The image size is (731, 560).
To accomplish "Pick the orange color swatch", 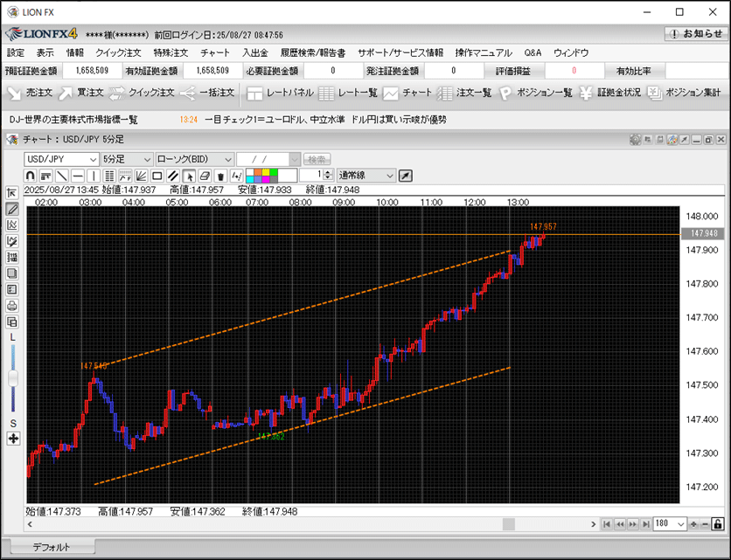I will [258, 172].
